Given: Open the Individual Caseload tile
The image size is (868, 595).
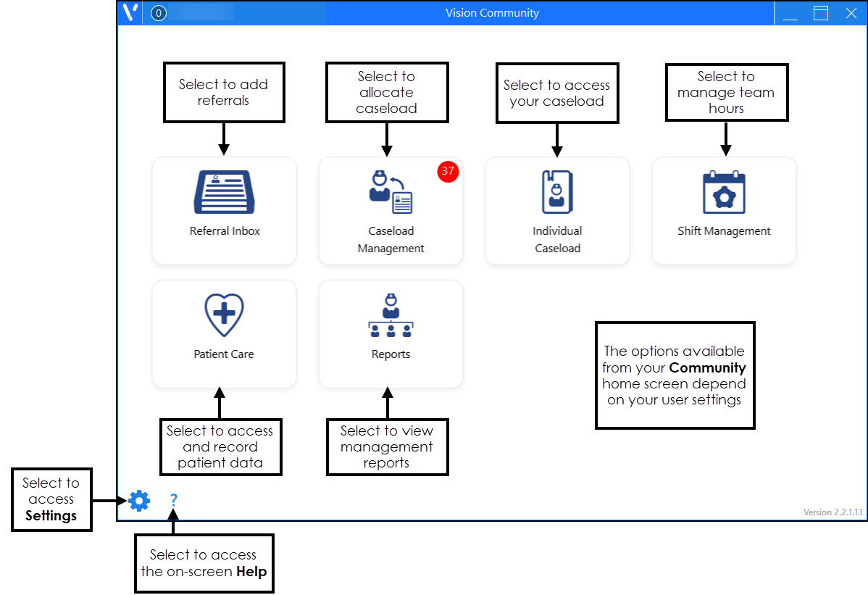Looking at the screenshot, I should point(557,211).
